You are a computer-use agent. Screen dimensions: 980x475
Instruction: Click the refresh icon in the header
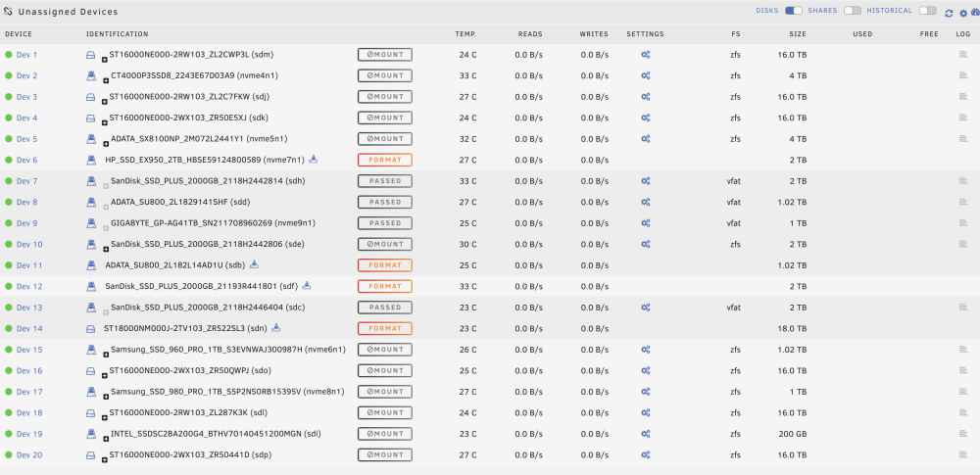click(x=949, y=13)
